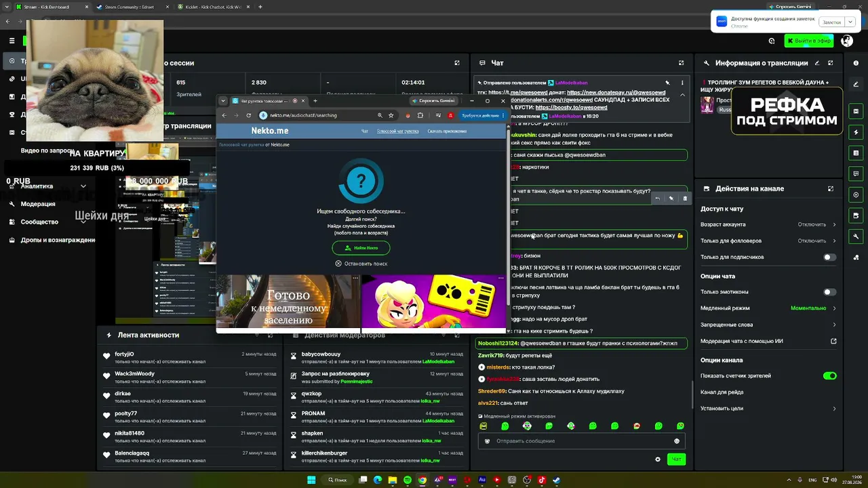Screen dimensions: 868x488
Task: Open the Чат link in Nekto.me header
Action: click(x=365, y=131)
